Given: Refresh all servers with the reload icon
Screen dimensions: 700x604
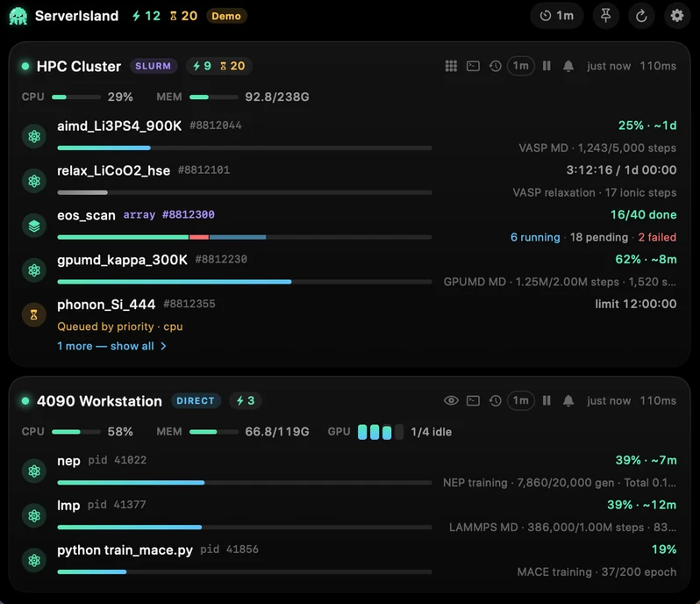Looking at the screenshot, I should pyautogui.click(x=641, y=16).
